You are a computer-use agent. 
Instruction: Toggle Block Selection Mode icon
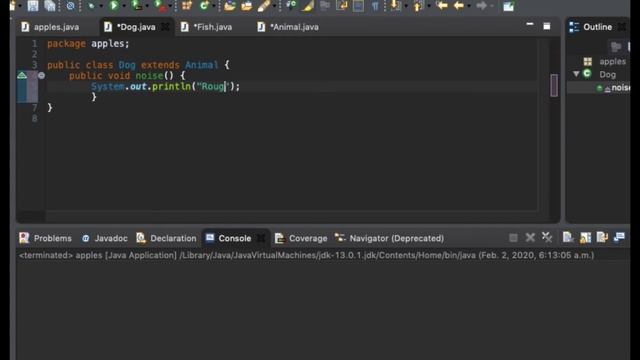coord(358,6)
